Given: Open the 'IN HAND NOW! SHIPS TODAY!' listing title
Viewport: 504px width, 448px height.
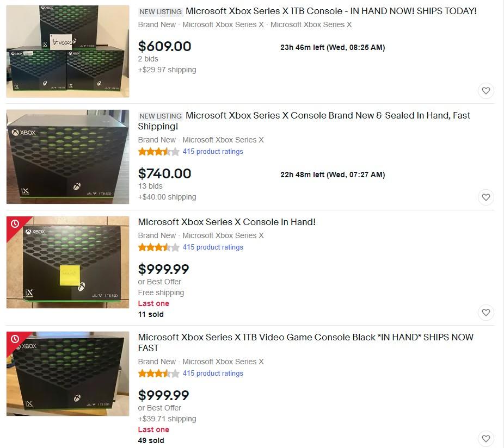Looking at the screenshot, I should [331, 11].
